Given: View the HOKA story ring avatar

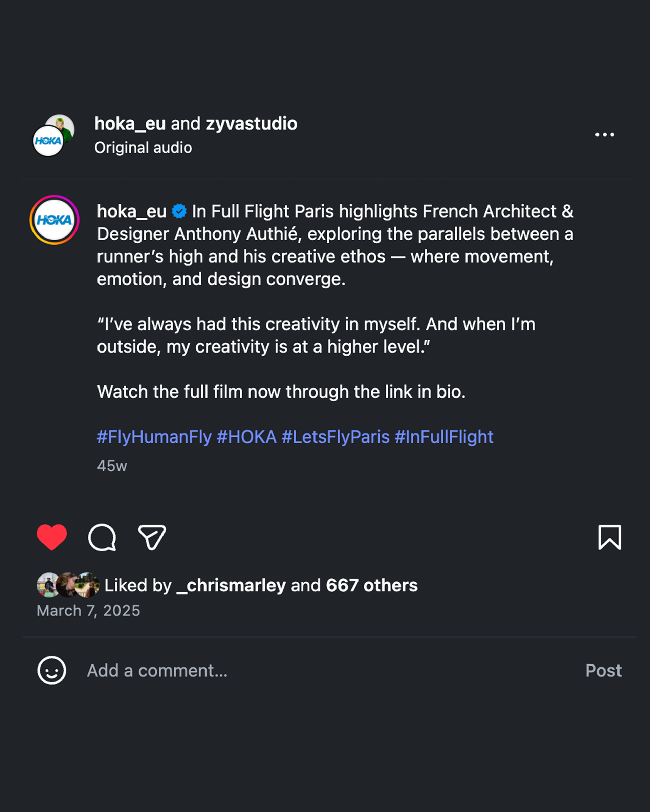Looking at the screenshot, I should click(x=54, y=220).
